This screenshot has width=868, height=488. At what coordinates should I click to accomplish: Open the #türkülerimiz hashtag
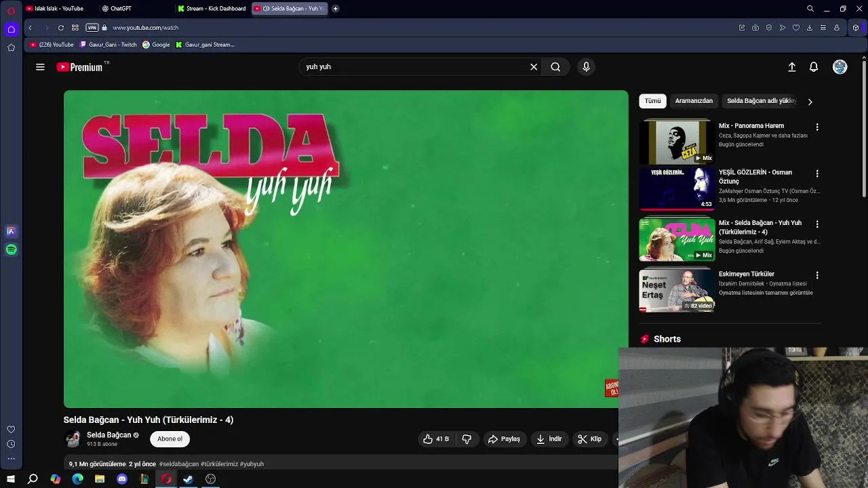point(219,464)
